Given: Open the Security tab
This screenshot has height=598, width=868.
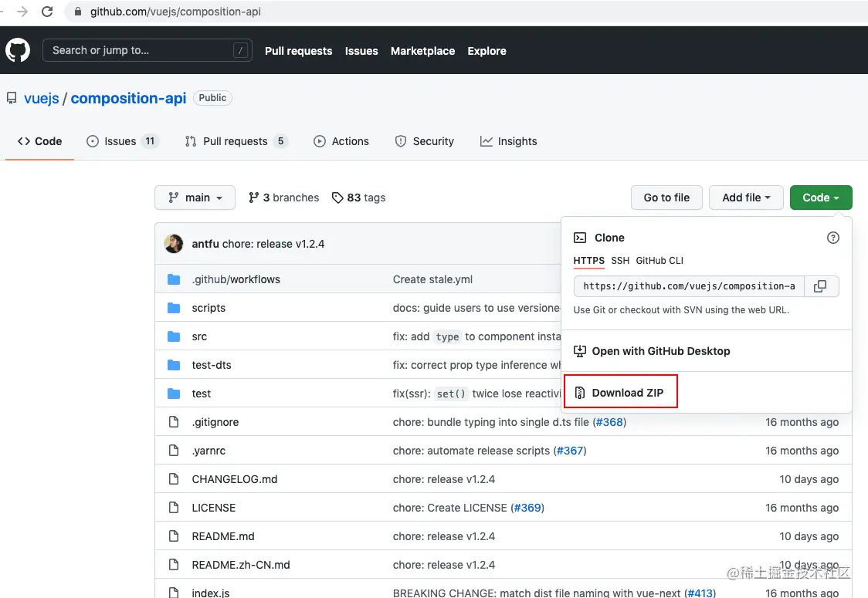Looking at the screenshot, I should coord(425,141).
